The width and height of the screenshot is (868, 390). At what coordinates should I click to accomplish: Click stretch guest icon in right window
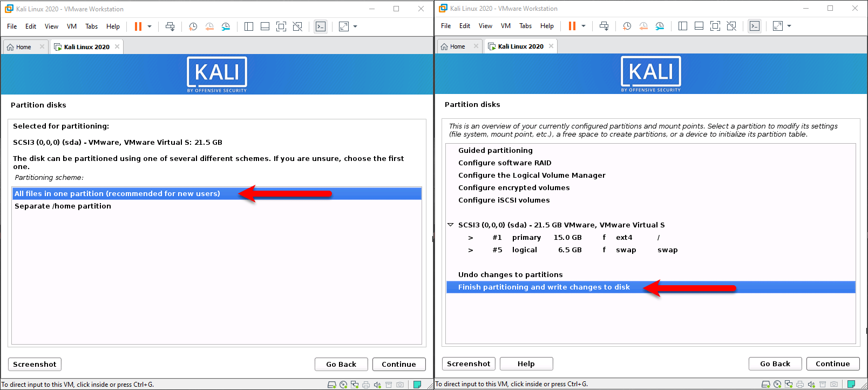click(x=778, y=26)
